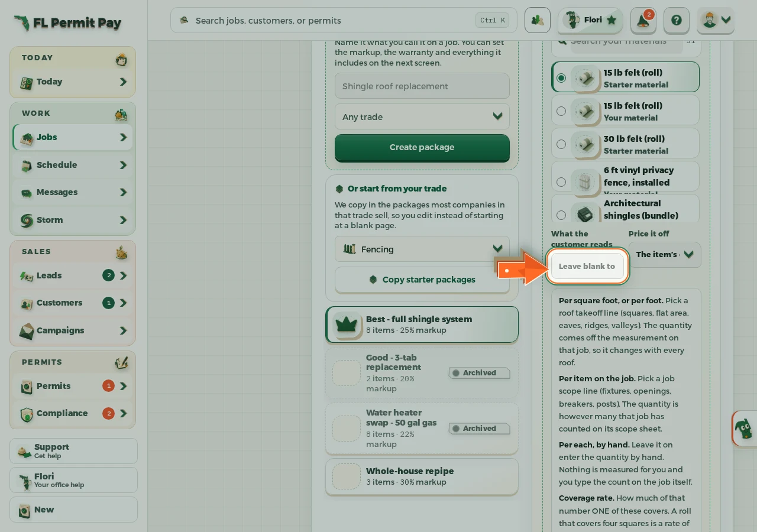Open Support Get help link

click(x=74, y=451)
